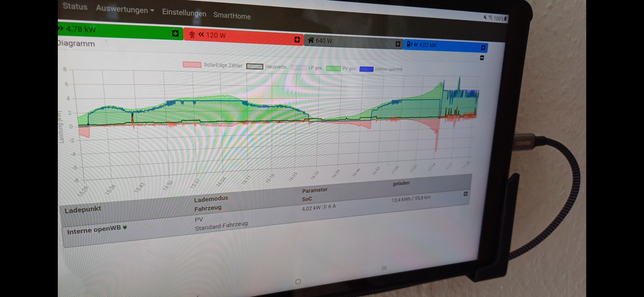Click the Standard-Fahrzeug vehicle link

[221, 226]
